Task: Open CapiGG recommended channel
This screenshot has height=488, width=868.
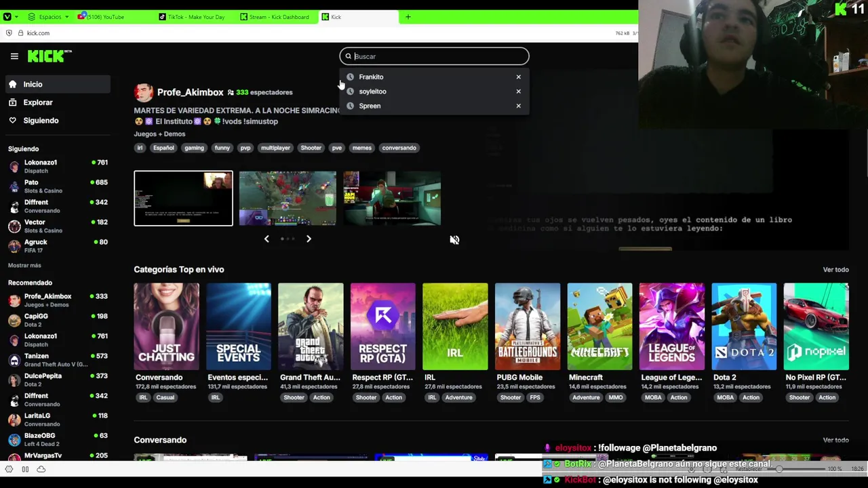Action: point(58,320)
